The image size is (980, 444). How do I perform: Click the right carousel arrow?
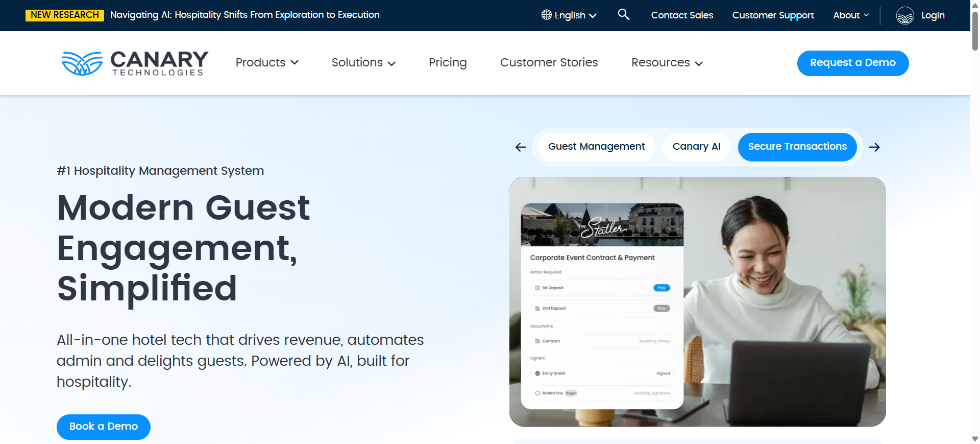874,147
